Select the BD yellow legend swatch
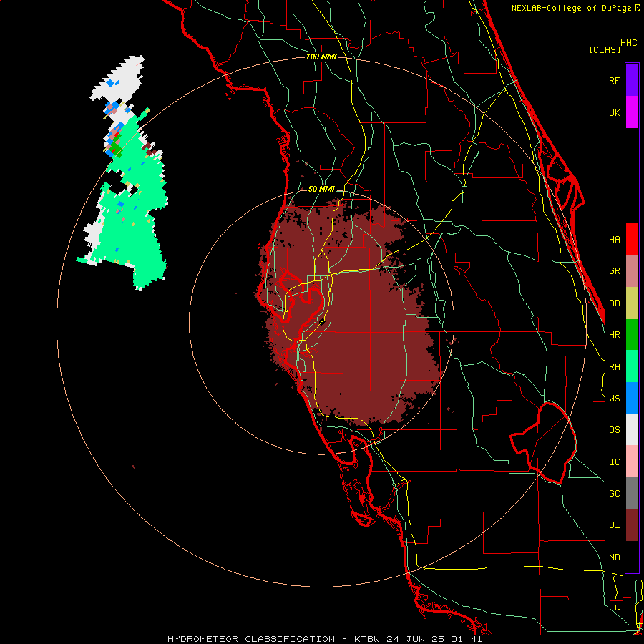Screen dimensions: 644x644 point(632,303)
